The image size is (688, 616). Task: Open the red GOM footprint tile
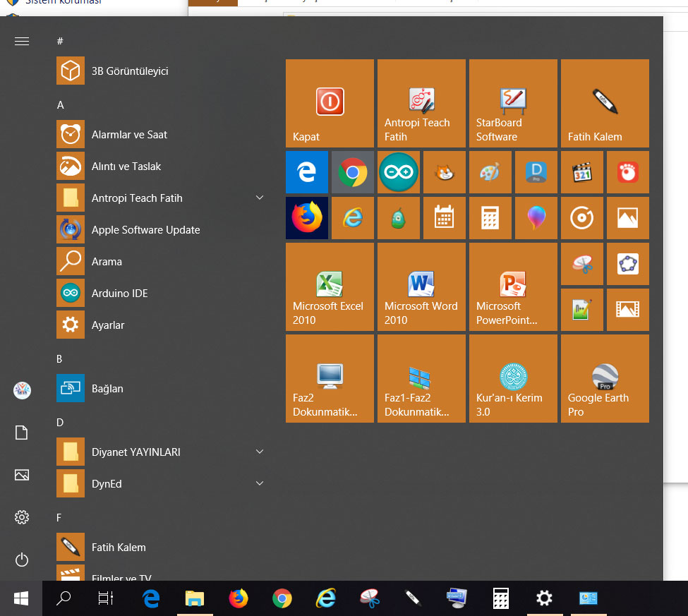click(x=628, y=172)
